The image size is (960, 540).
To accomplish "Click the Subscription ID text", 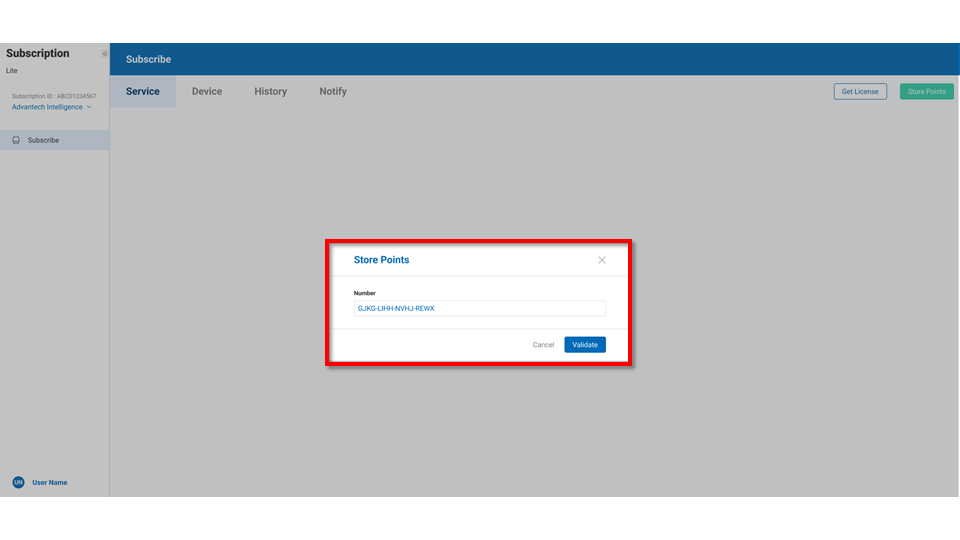I will pos(54,96).
